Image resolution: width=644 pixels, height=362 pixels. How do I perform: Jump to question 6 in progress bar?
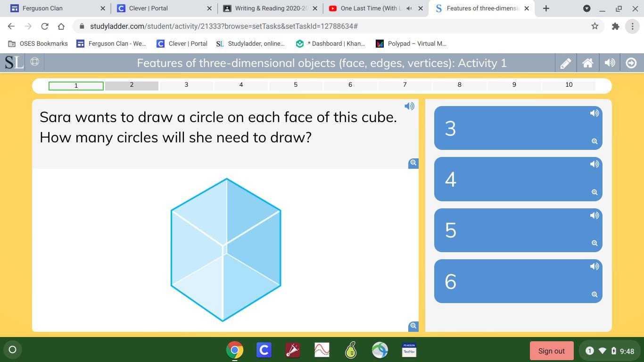tap(350, 85)
